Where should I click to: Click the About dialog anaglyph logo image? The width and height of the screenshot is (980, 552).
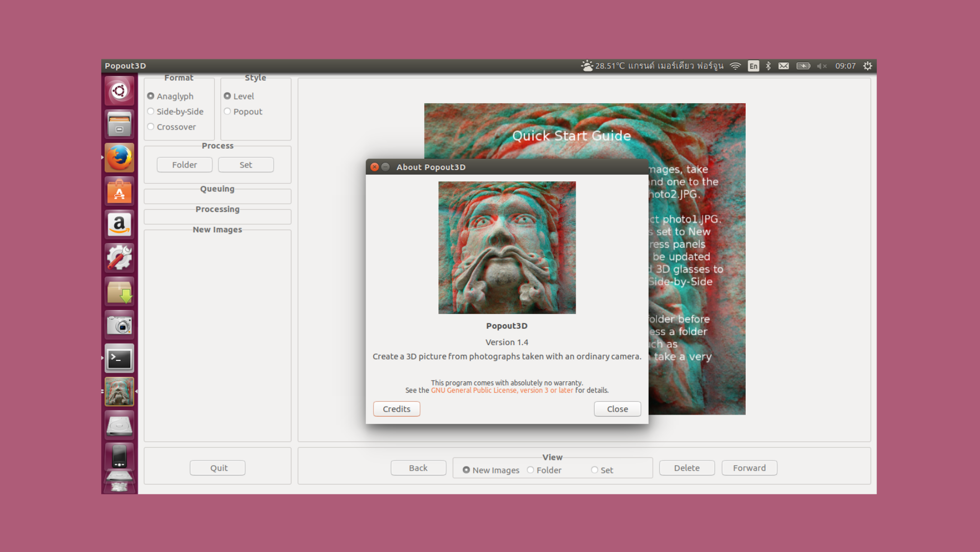point(507,248)
